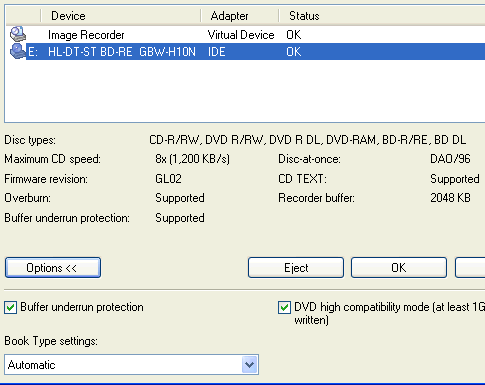The image size is (485, 385).
Task: Sort by Adapter column header
Action: tap(240, 16)
